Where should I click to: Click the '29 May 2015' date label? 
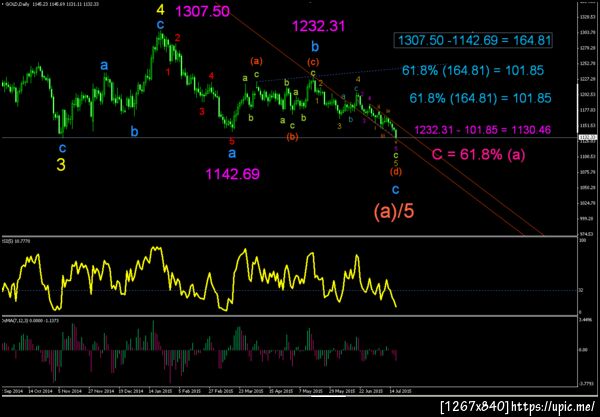click(x=342, y=391)
